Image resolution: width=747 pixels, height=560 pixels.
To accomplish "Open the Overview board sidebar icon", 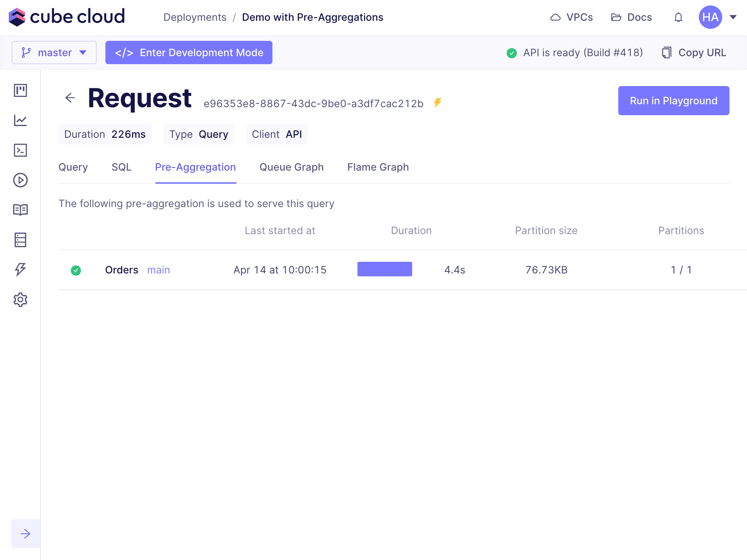I will pyautogui.click(x=20, y=90).
